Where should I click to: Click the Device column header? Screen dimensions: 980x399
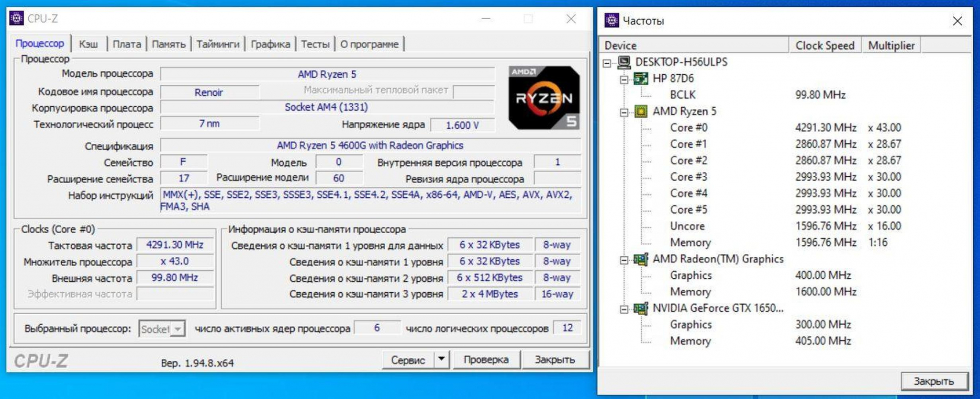pyautogui.click(x=693, y=46)
